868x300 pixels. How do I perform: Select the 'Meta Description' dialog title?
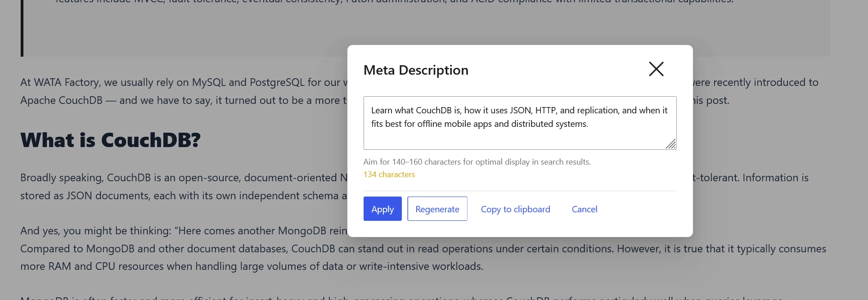(416, 70)
